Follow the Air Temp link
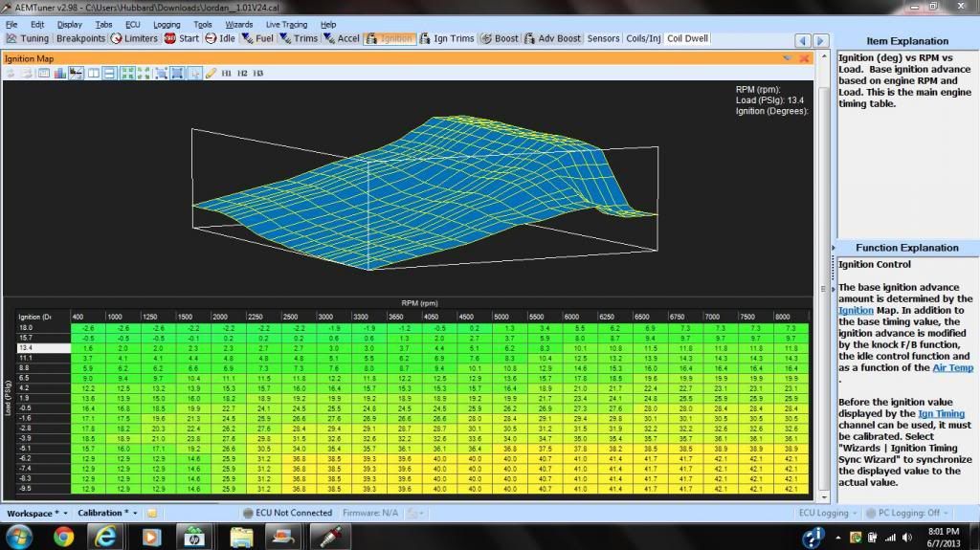 click(x=952, y=367)
